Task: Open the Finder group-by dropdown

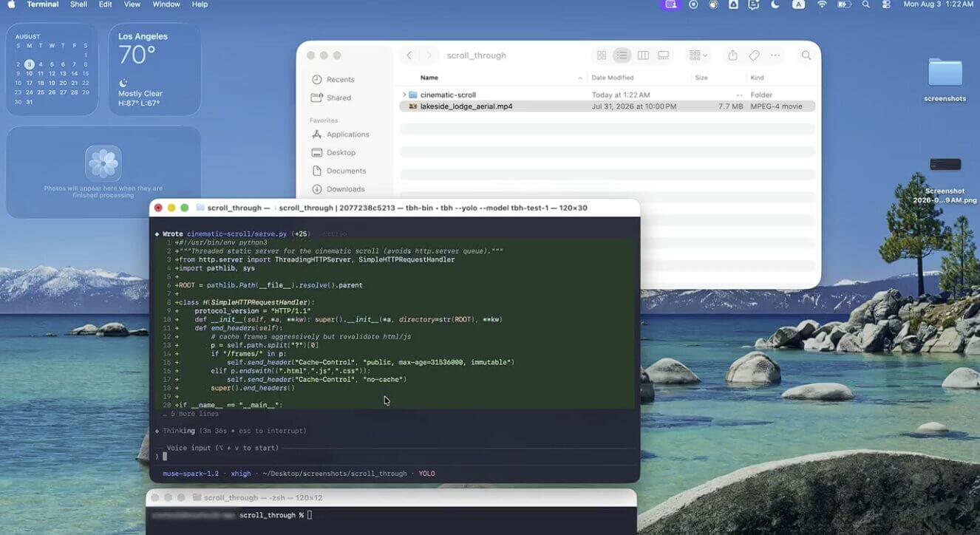Action: (x=698, y=55)
